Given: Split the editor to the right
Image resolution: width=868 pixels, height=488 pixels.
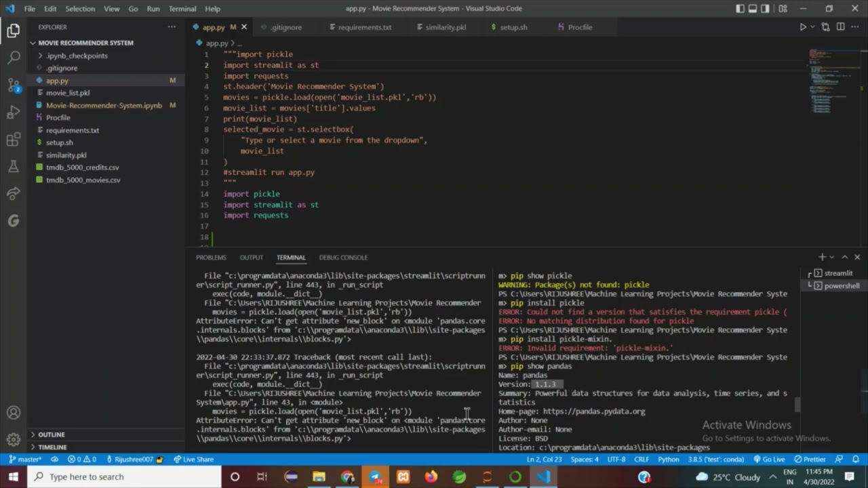Looking at the screenshot, I should [840, 27].
